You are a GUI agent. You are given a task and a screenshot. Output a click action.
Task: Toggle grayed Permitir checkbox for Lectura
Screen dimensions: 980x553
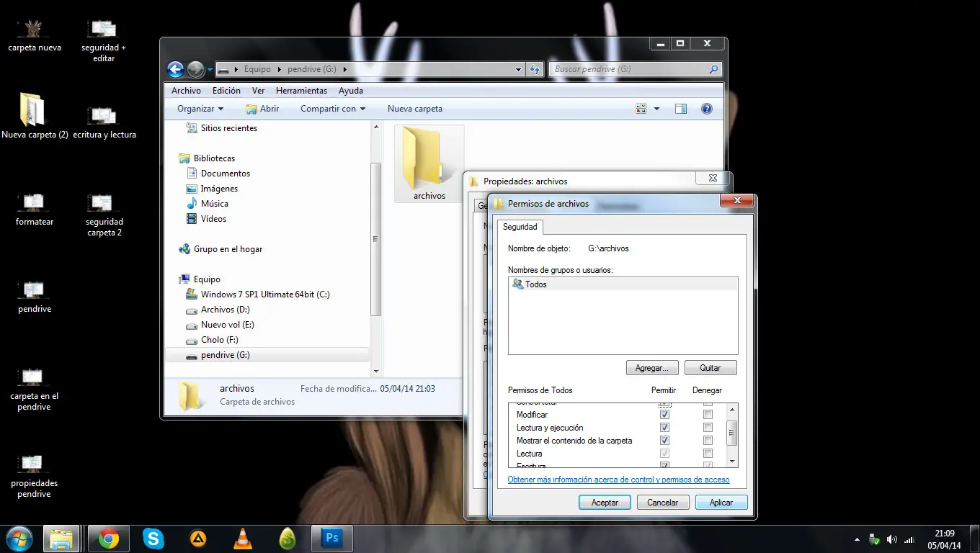coord(664,454)
